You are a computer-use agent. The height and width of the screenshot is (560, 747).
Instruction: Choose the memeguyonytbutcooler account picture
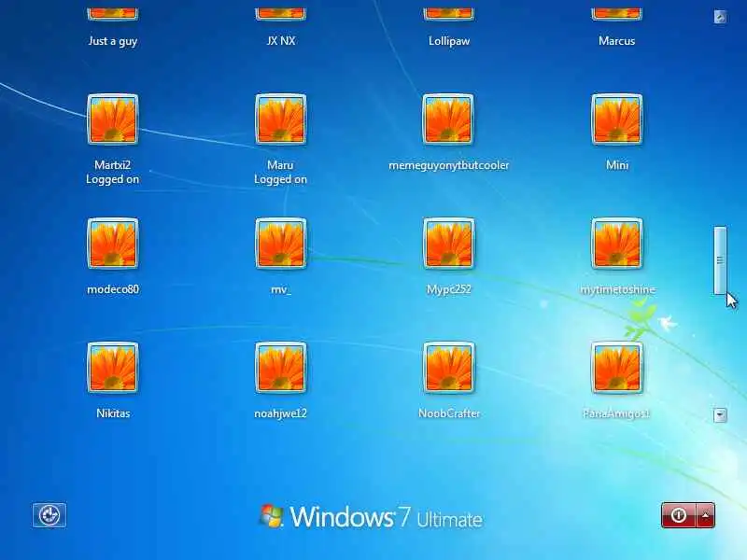(448, 119)
